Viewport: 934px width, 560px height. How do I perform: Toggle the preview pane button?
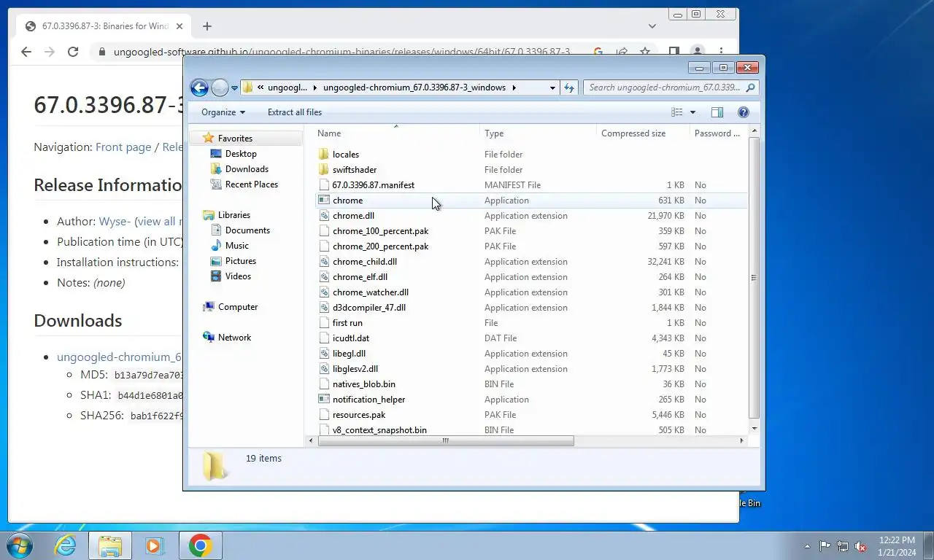717,112
